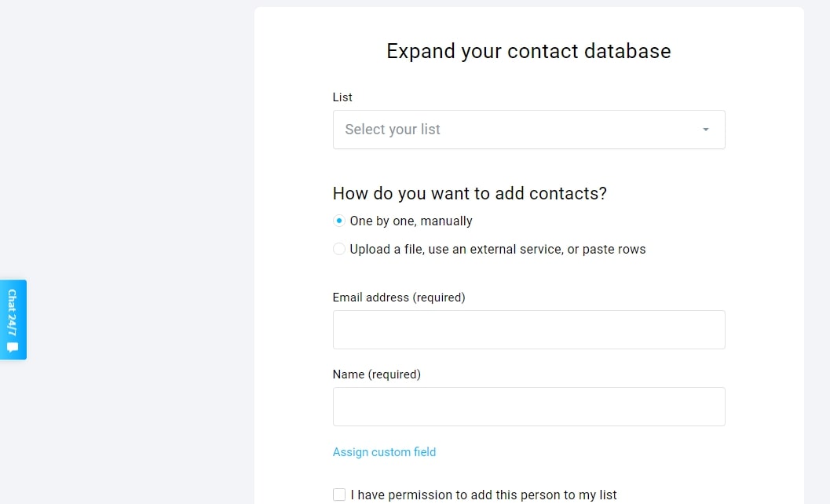Click the speech bubble icon on chat tab
Screen dimensions: 830x504
tap(13, 347)
